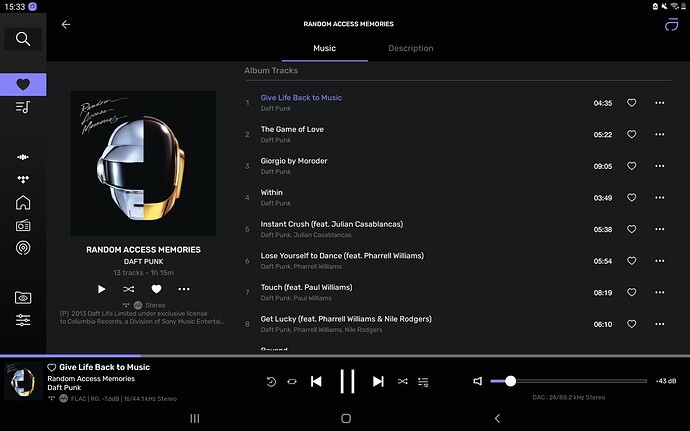Go back with the top-left arrow
Image resolution: width=690 pixels, height=431 pixels.
[66, 24]
